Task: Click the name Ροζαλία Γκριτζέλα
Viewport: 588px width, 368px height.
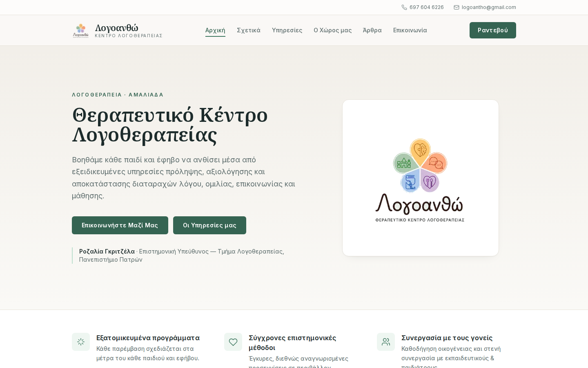Action: click(x=107, y=251)
